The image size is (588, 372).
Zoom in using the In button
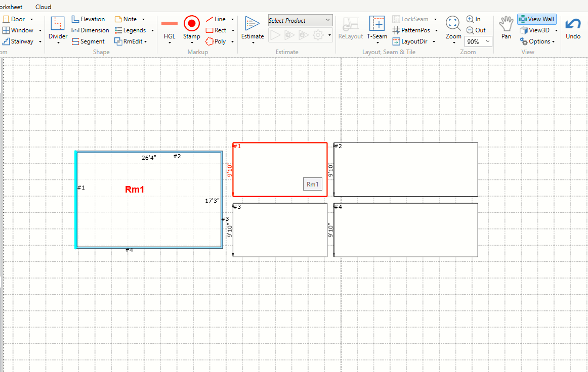click(x=474, y=19)
